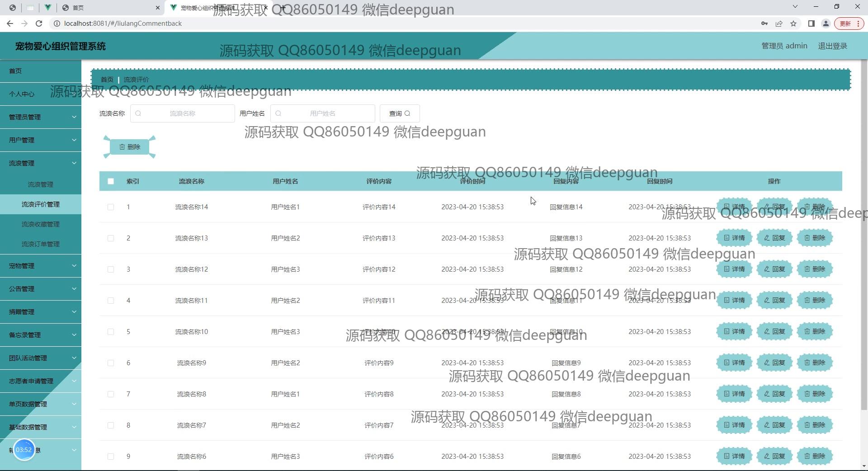Screen dimensions: 868x471
Task: Select 流浪订单管理 in the sidebar
Action: click(41, 244)
